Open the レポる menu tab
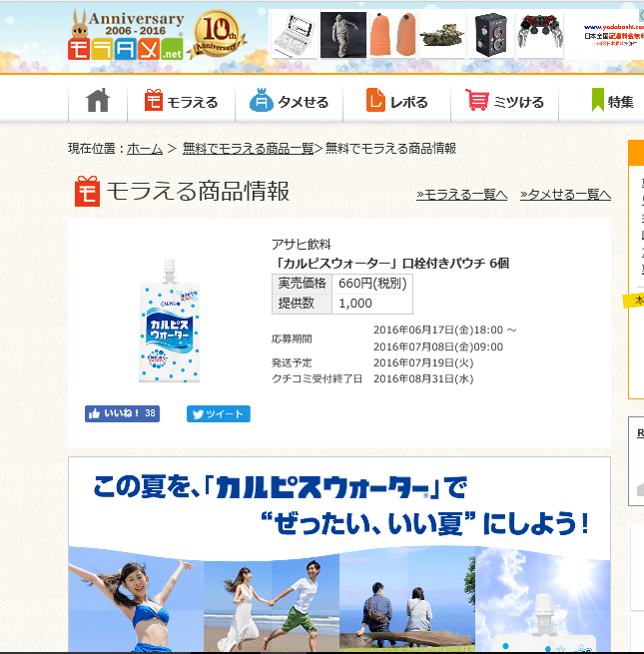Image resolution: width=644 pixels, height=654 pixels. point(396,101)
